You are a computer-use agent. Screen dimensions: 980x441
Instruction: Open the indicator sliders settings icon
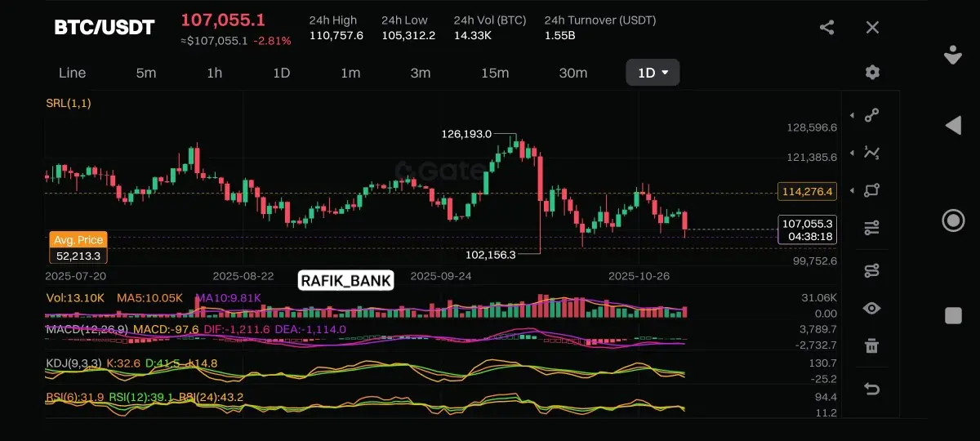tap(872, 228)
